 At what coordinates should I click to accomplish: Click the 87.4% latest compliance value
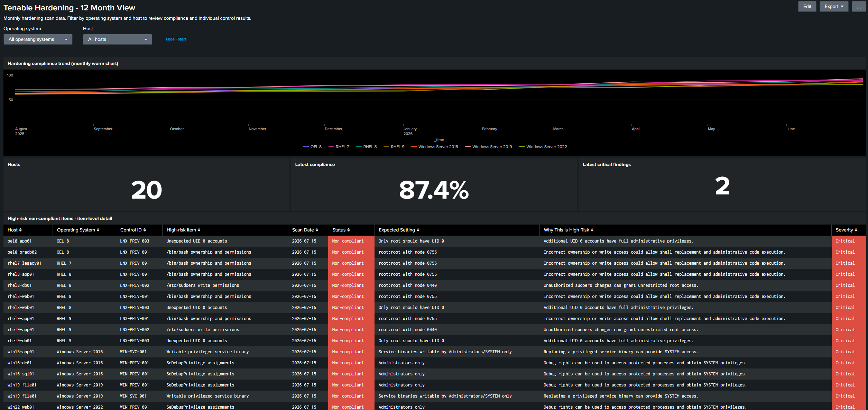pos(434,190)
